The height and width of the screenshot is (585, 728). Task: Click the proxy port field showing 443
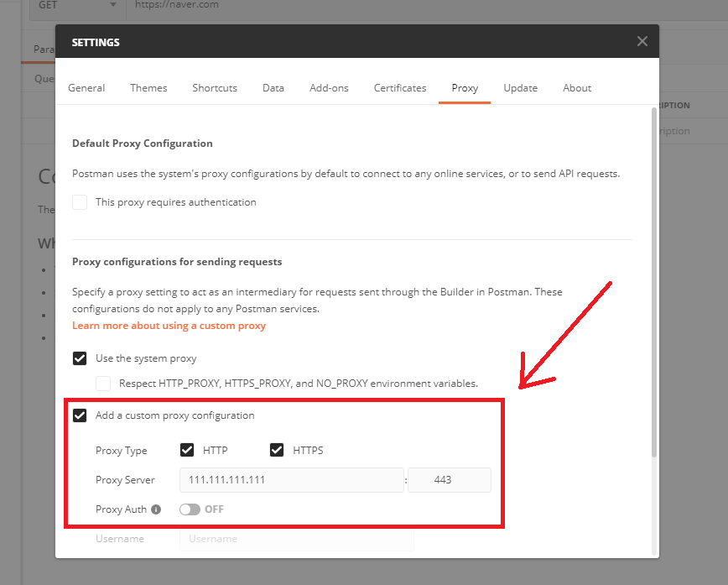pos(449,480)
